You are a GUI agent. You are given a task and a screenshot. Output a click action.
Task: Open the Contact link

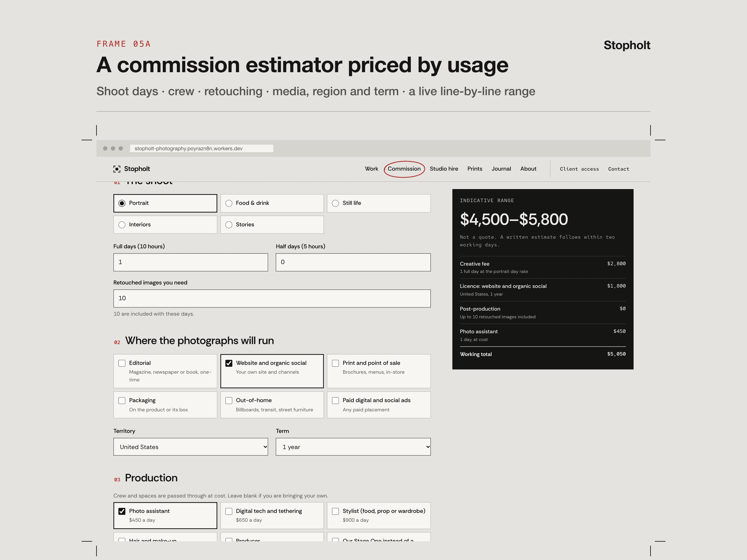click(618, 169)
